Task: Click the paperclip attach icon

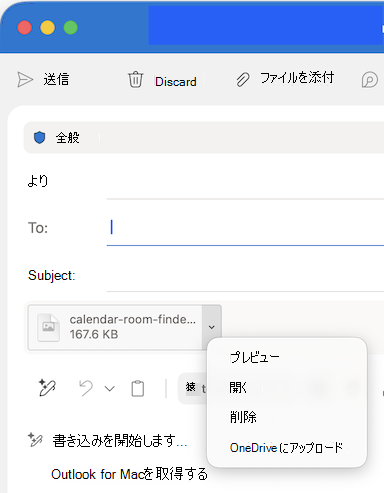Action: click(x=243, y=80)
